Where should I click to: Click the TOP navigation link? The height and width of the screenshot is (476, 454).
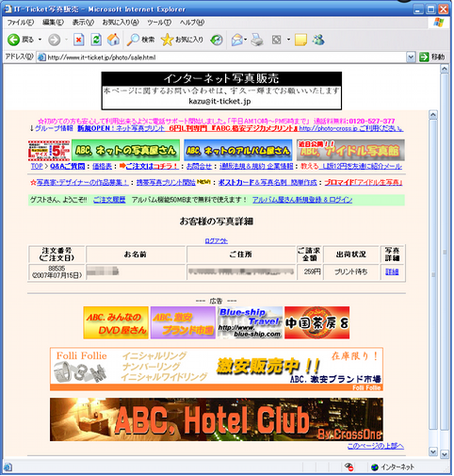click(37, 166)
